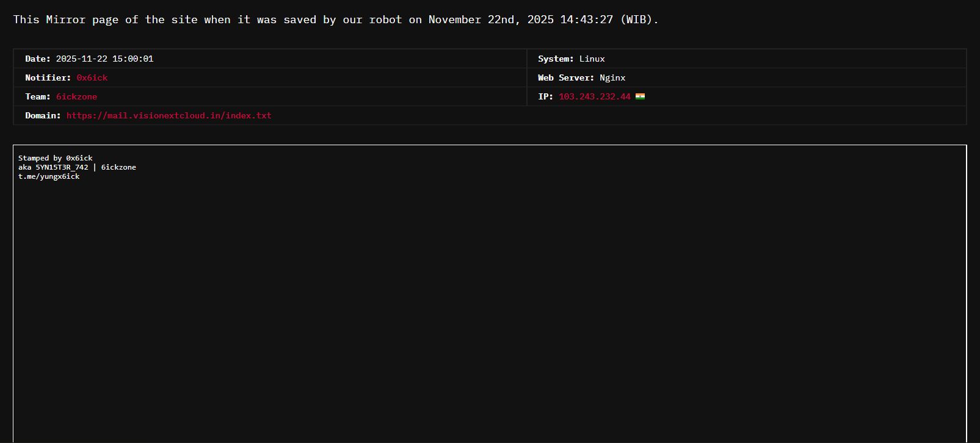Viewport: 980px width, 443px height.
Task: Open the 0x6ick notifier link
Action: 92,77
